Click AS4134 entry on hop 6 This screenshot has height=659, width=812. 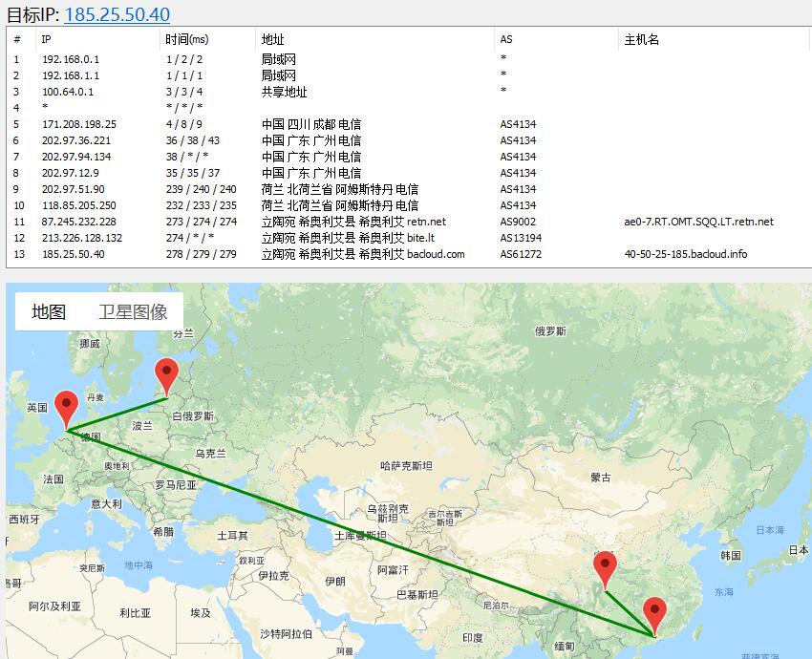point(514,140)
